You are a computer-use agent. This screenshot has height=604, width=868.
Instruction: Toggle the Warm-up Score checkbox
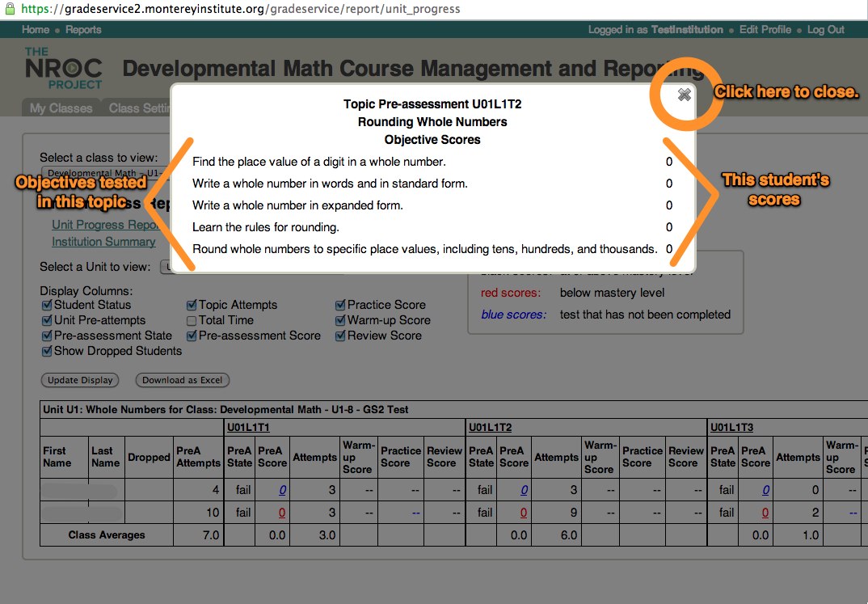coord(340,320)
